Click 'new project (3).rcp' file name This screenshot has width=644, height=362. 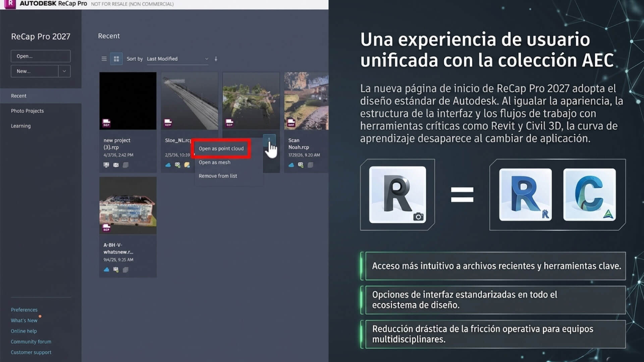(117, 144)
